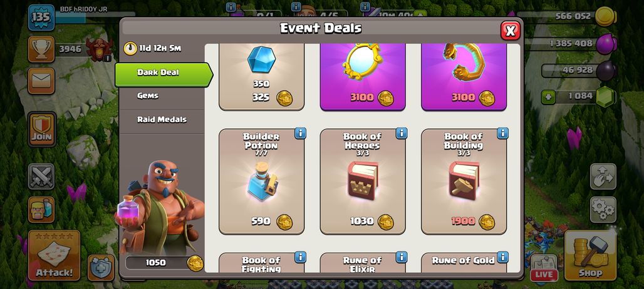644x289 pixels.
Task: Switch to the Raid Medals tab
Action: (162, 119)
